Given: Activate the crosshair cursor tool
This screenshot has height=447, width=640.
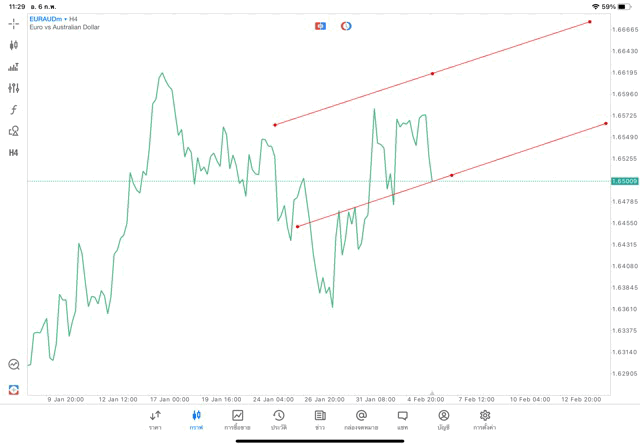Looking at the screenshot, I should tap(14, 24).
